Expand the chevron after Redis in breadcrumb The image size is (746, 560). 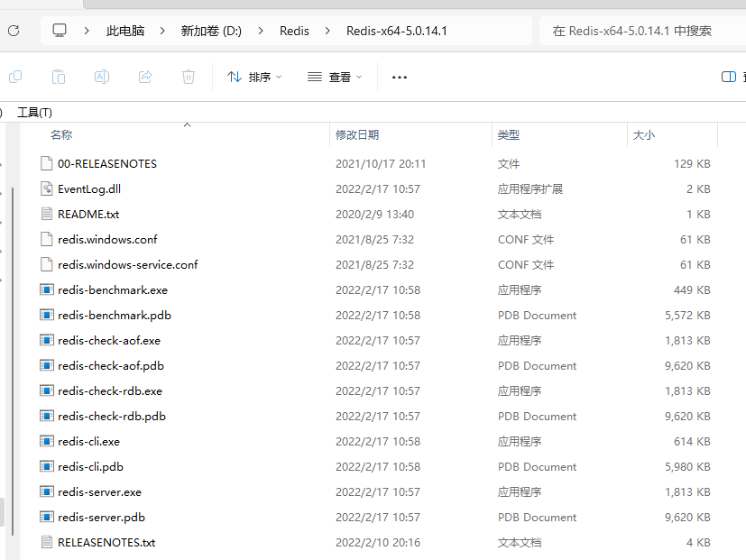(x=327, y=31)
